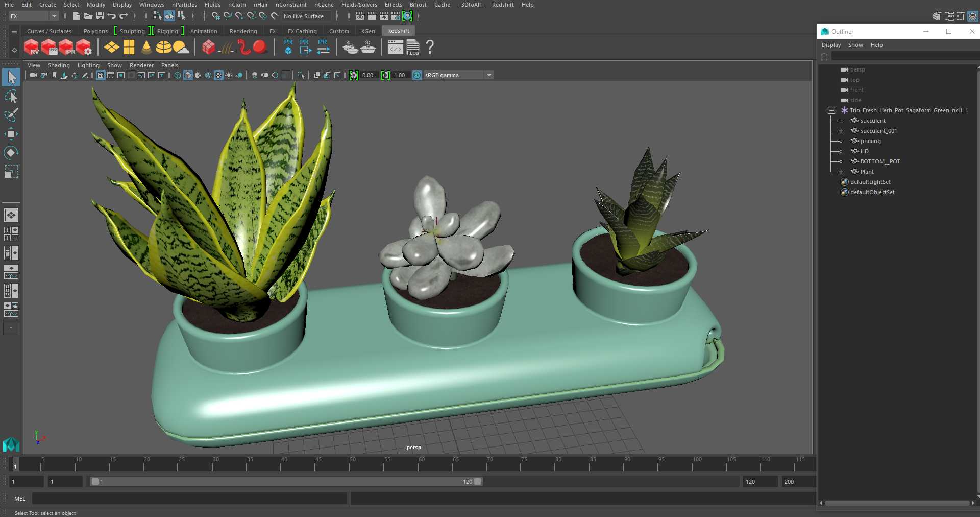980x517 pixels.
Task: Activate the Move tool
Action: click(x=11, y=134)
